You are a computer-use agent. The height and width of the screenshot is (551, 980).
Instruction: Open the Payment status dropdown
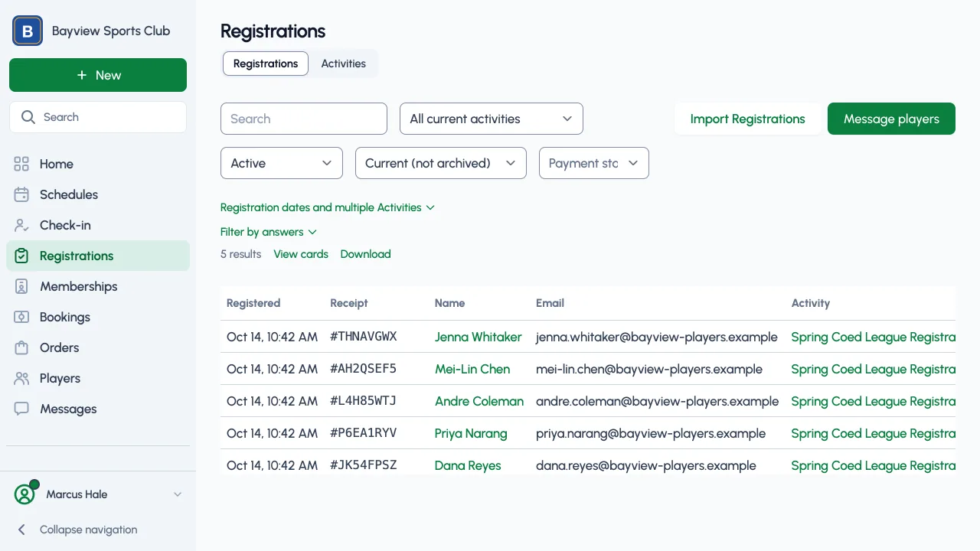[x=594, y=163]
